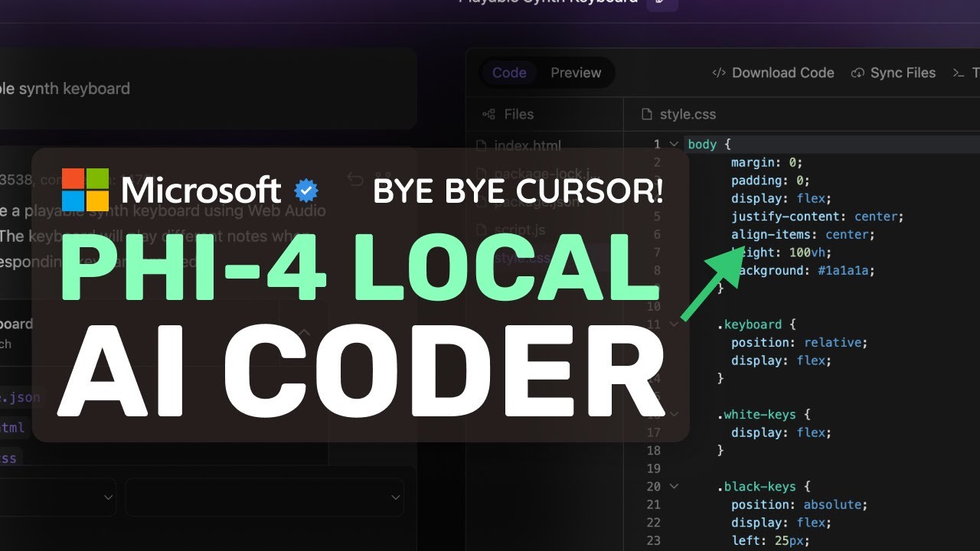This screenshot has height=551, width=980.
Task: Open the partly cut-off dropdown below chat
Action: click(x=57, y=497)
